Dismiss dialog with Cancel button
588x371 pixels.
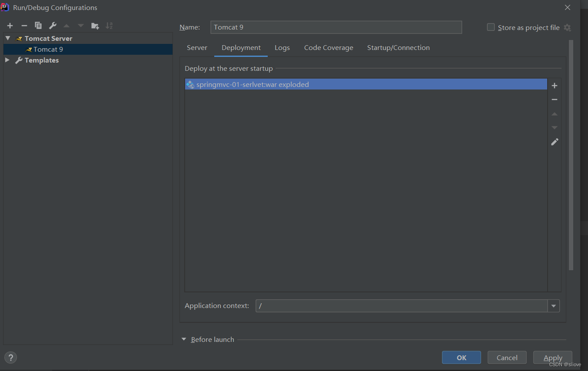(507, 358)
